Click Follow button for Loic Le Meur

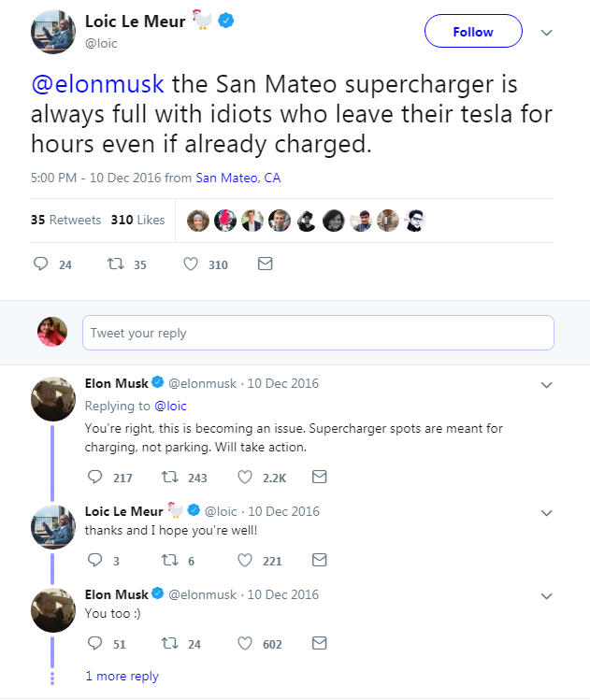point(472,32)
